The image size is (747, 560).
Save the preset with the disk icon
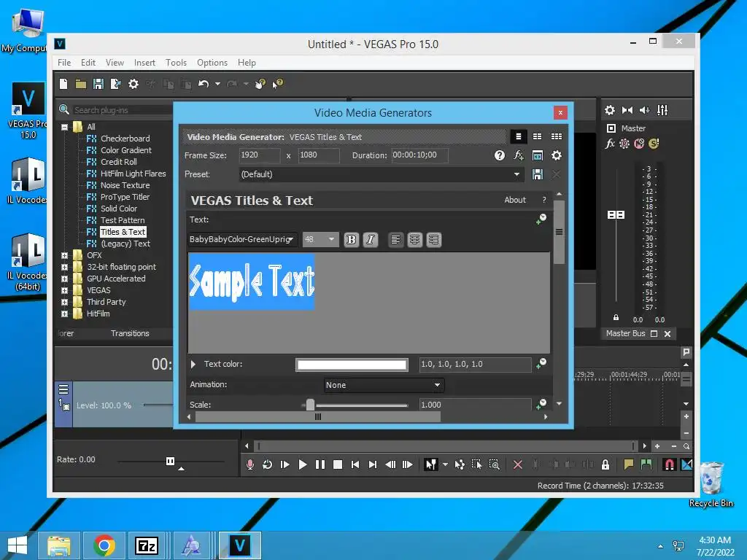tap(538, 174)
